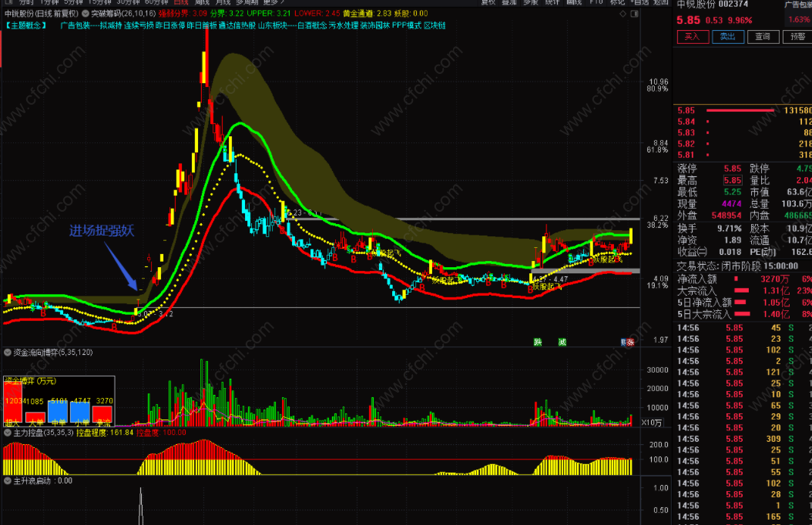Click the 买入 buy button
This screenshot has width=812, height=525.
click(693, 36)
